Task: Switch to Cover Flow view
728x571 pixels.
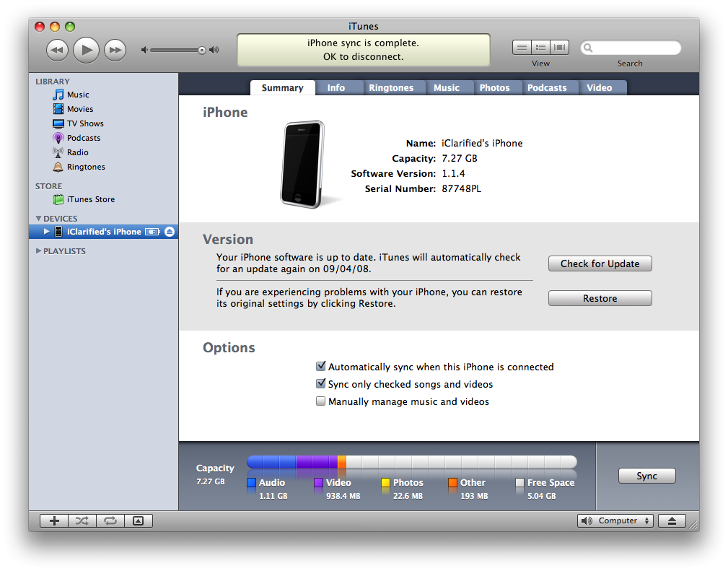Action: (x=560, y=48)
